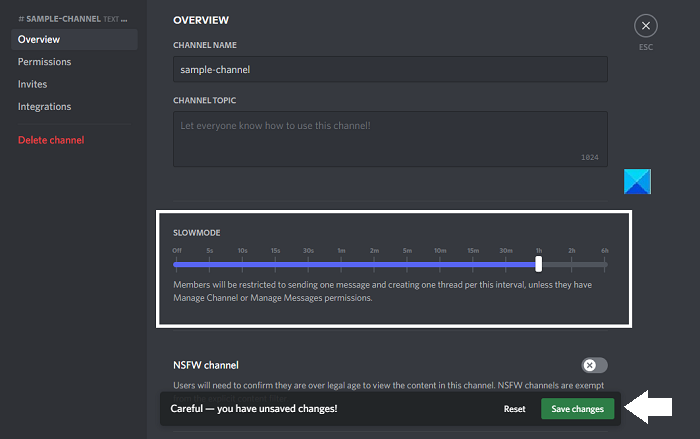Set slowmode to 2h mark

[572, 264]
